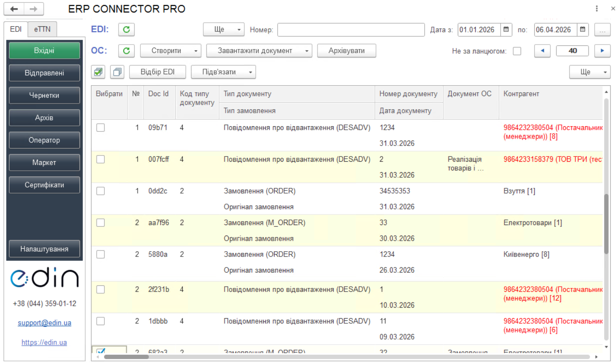Open the calendar for the end date
Viewport: 616px width, 364px height.
(x=583, y=30)
